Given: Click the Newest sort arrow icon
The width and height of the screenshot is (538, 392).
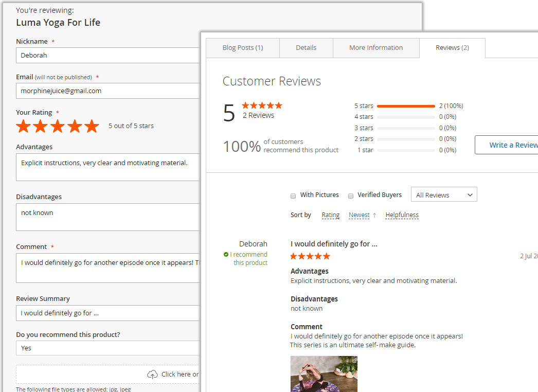Looking at the screenshot, I should tap(374, 215).
